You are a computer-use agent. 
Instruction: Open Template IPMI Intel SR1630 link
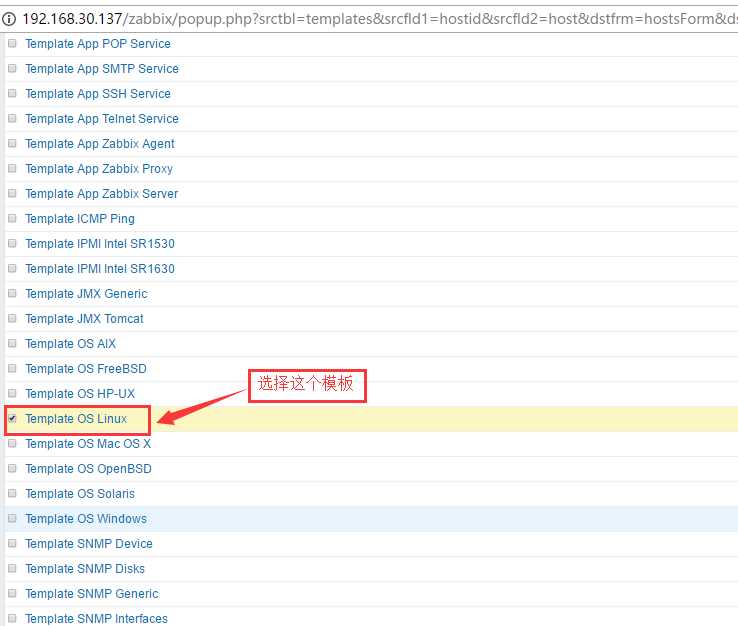(x=100, y=268)
